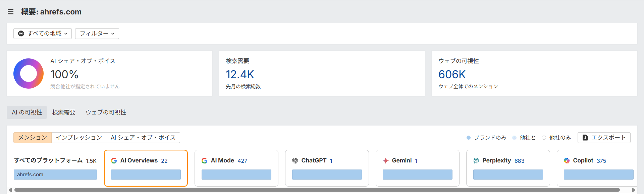Screen dimensions: 644x194
Task: Click the horizontal scrollbar below platform cards
Action: [x=317, y=190]
